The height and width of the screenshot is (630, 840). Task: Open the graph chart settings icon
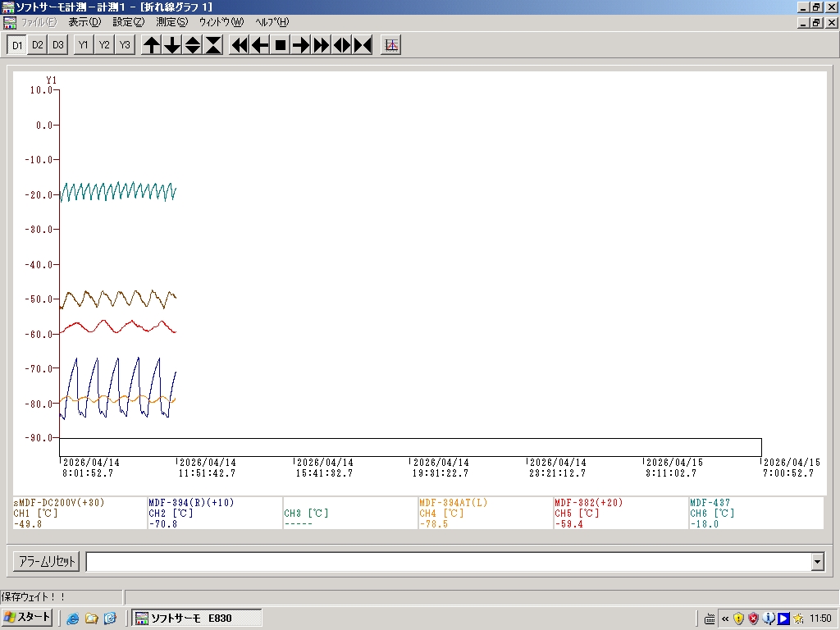(x=391, y=45)
